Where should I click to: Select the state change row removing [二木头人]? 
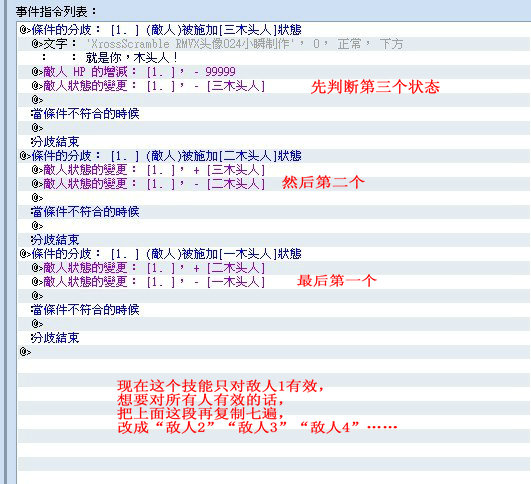[148, 184]
